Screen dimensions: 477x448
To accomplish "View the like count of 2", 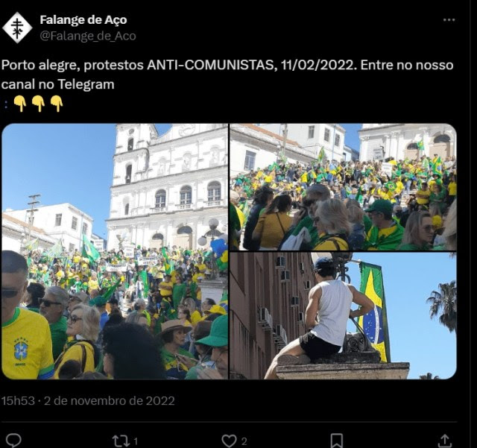I will [244, 441].
